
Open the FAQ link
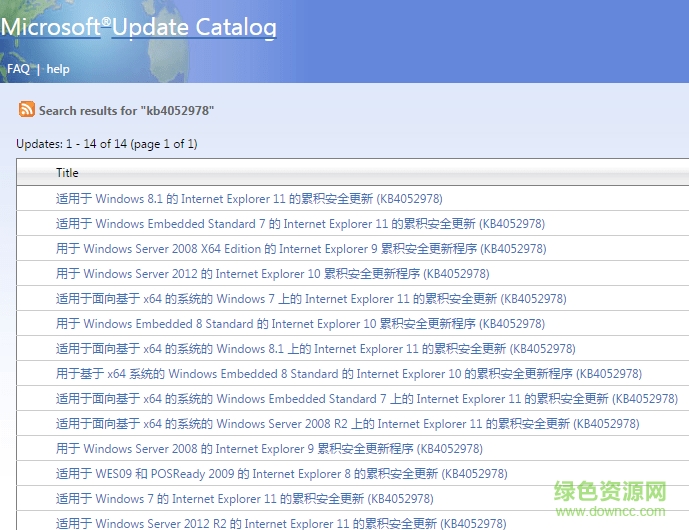[x=18, y=69]
